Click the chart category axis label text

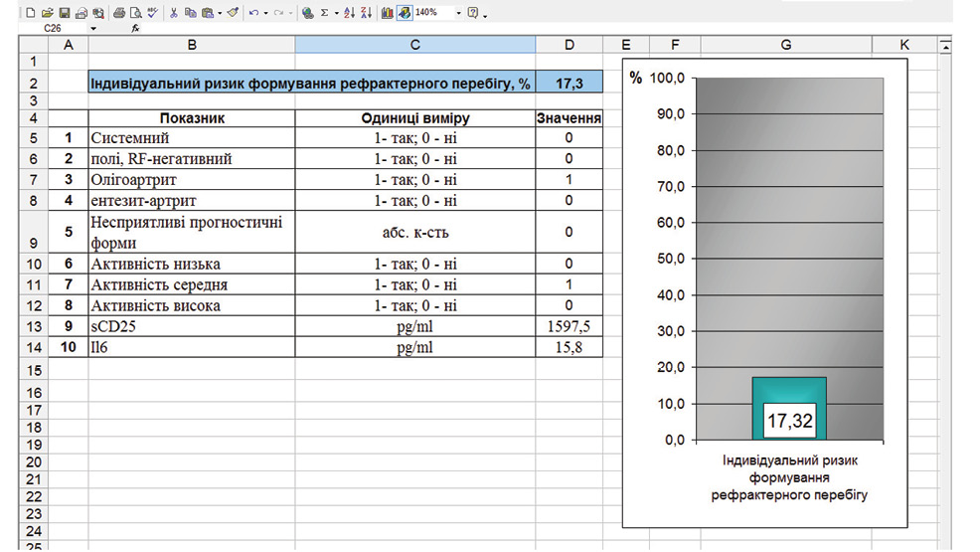point(789,477)
